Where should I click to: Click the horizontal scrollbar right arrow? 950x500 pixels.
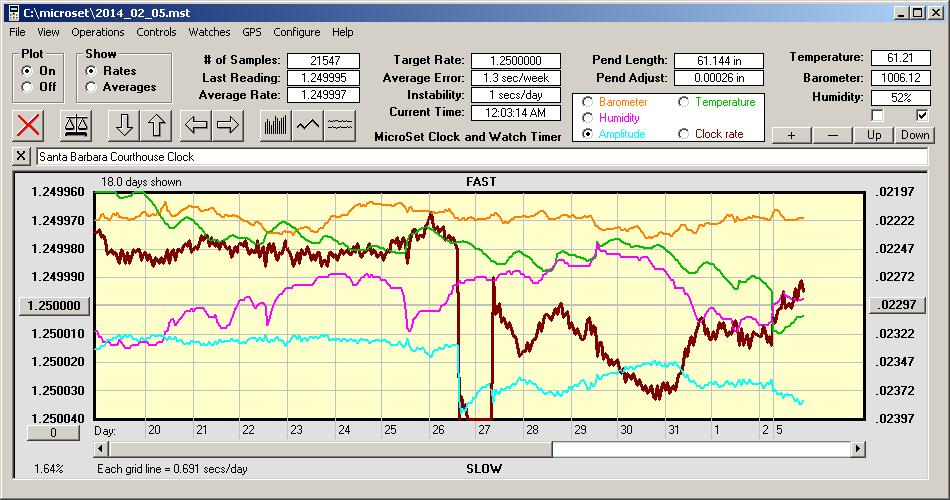click(857, 450)
